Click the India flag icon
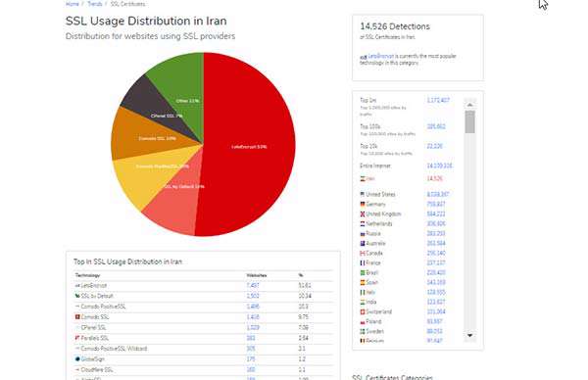This screenshot has width=588, height=380. click(363, 302)
